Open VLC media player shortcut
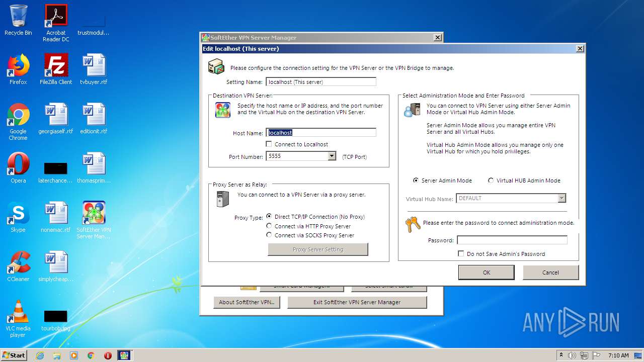The height and width of the screenshot is (362, 644). coord(18,319)
